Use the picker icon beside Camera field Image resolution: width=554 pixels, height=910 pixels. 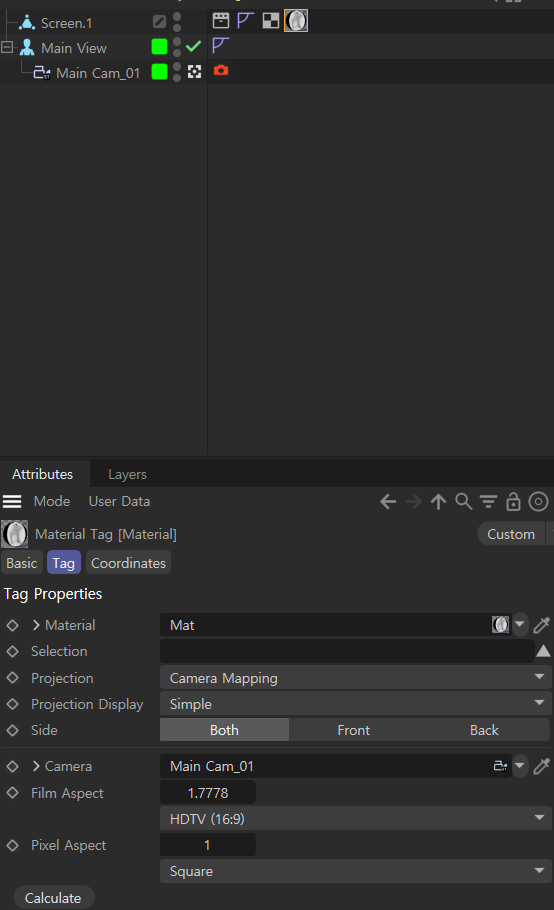point(541,766)
